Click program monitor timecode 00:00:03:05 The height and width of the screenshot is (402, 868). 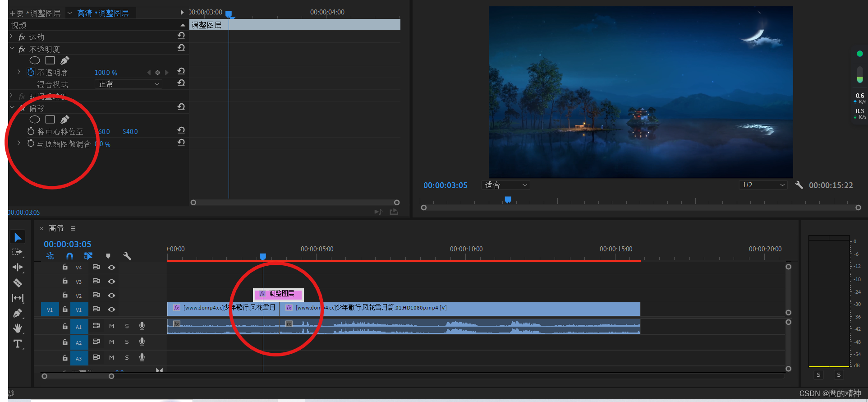[445, 185]
